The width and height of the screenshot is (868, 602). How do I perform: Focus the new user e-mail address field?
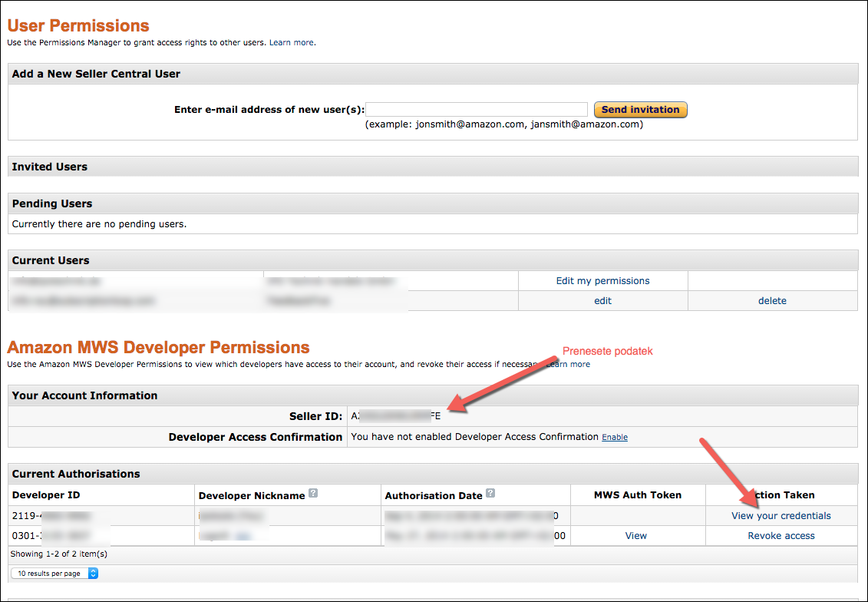pos(477,109)
